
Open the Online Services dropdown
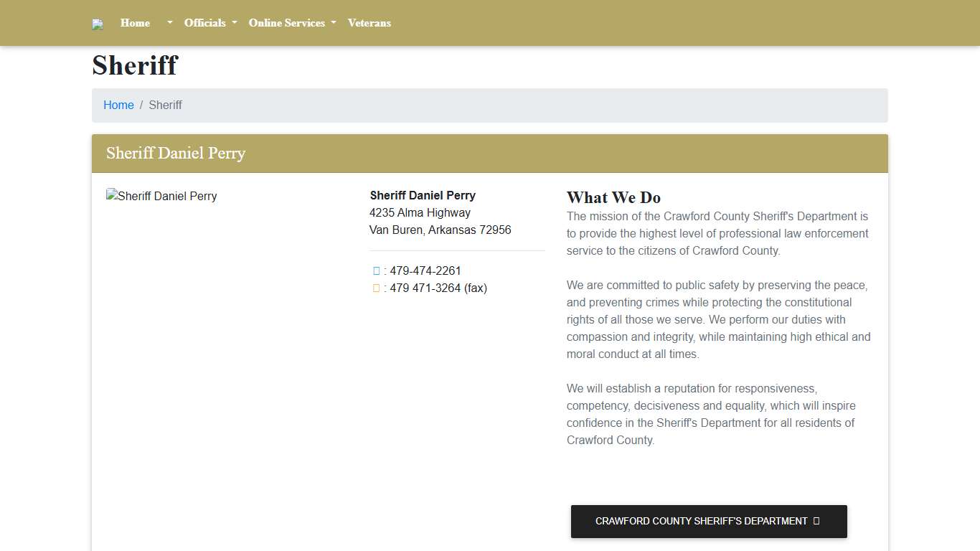pos(292,23)
